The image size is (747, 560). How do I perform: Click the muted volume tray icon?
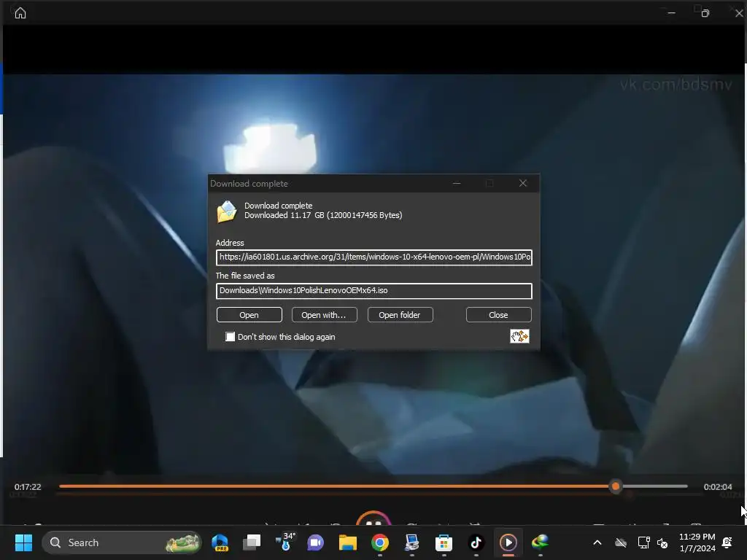point(662,542)
